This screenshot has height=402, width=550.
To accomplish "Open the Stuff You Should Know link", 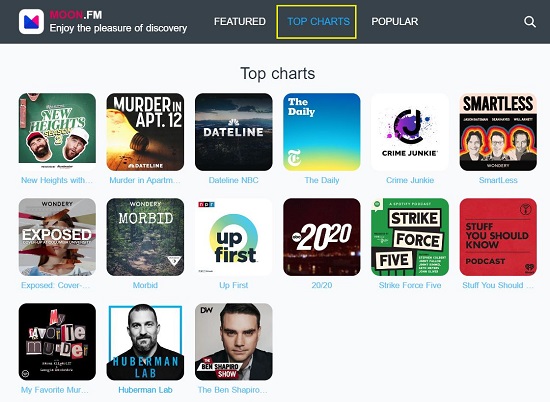I will pos(498,285).
